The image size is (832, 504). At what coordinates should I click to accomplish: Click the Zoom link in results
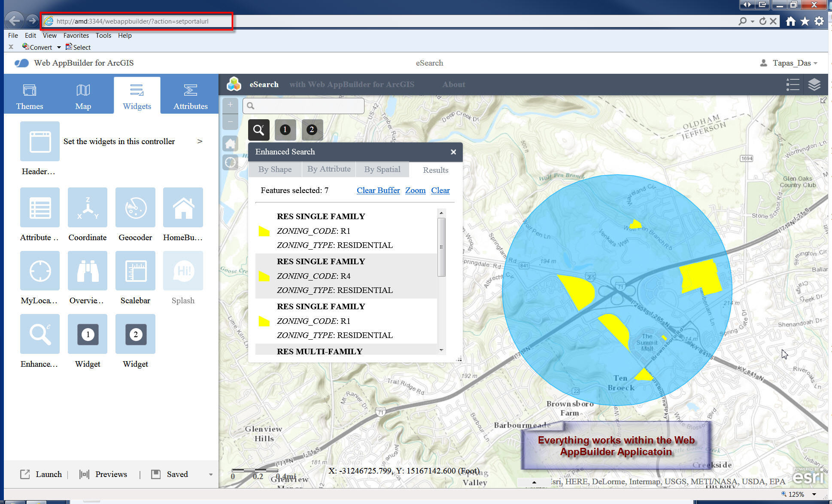click(415, 190)
